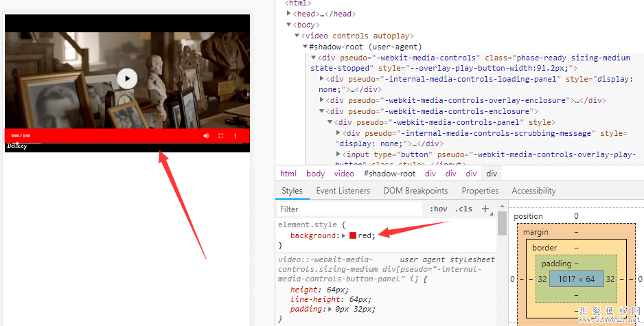Screen dimensions: 644x326
Task: Collapse the -webkit-media-controls-enclosure div node
Action: 321,111
